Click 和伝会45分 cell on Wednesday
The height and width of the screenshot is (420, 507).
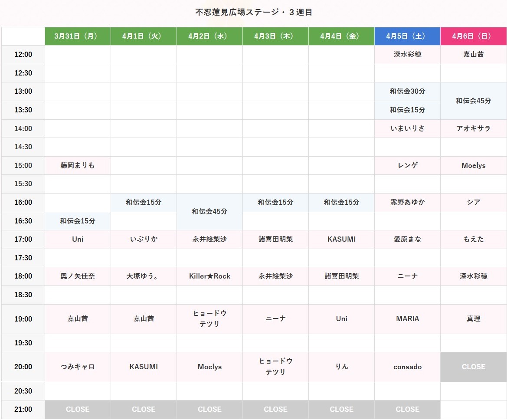pos(209,212)
